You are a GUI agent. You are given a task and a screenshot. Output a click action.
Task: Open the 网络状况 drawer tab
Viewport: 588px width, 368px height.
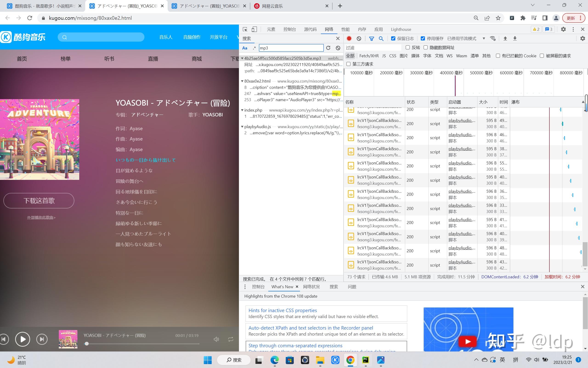[311, 287]
